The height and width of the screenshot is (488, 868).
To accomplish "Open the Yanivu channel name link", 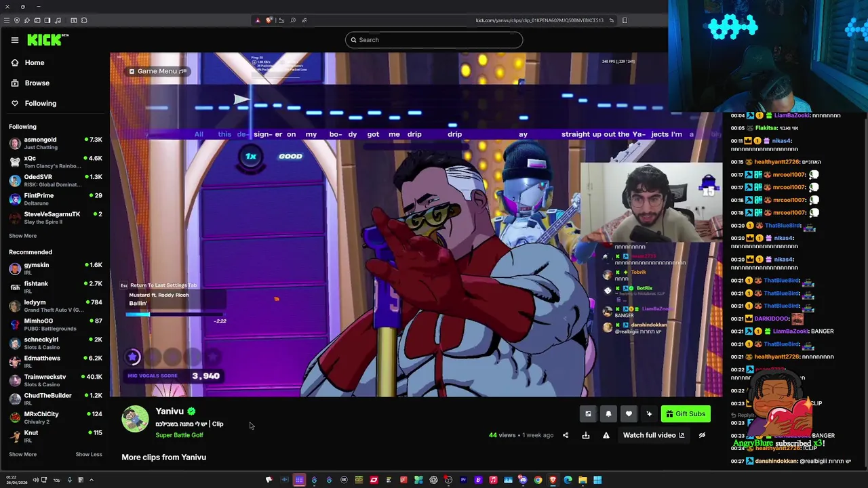I will coord(170,411).
